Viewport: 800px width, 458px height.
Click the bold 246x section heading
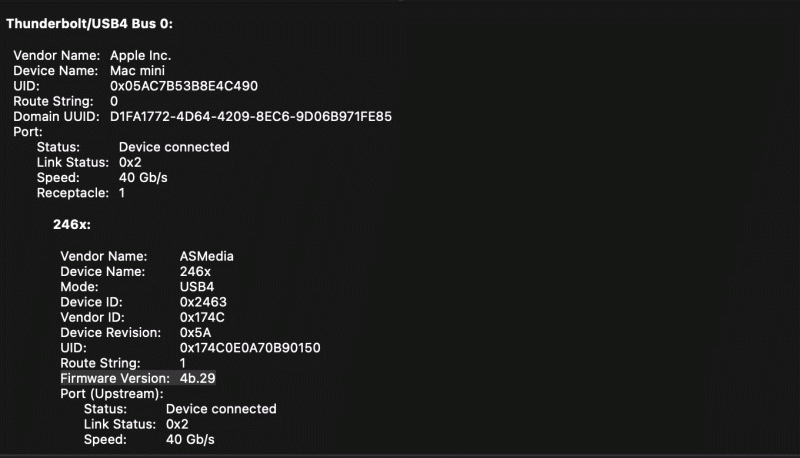(x=71, y=224)
